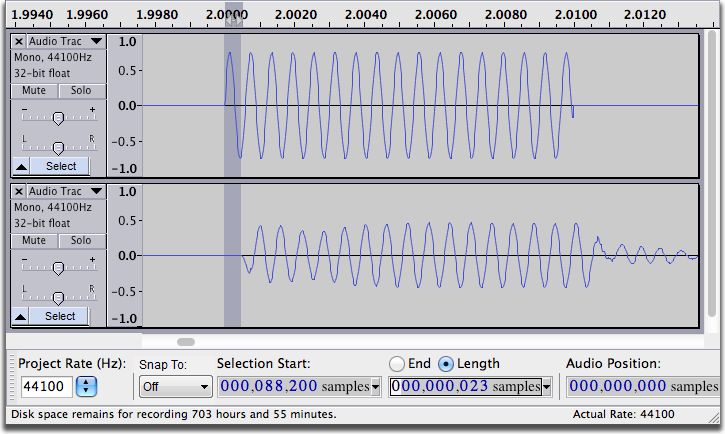
Task: Open the Snap To dropdown
Action: coord(175,386)
